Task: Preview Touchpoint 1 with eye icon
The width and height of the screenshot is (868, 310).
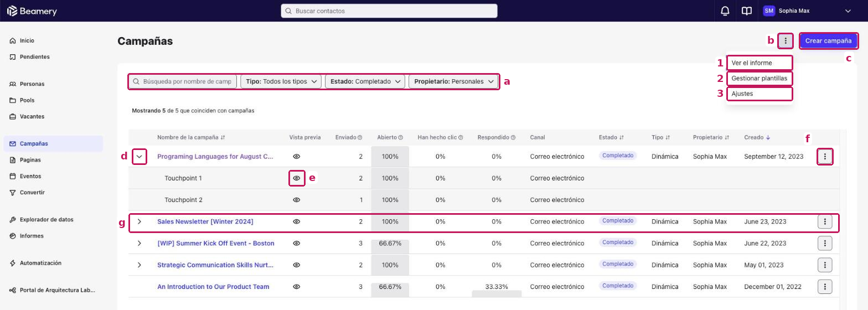Action: click(x=297, y=178)
